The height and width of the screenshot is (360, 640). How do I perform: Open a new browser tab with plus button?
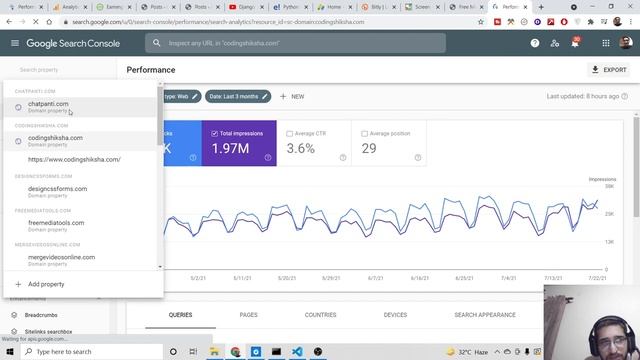[541, 7]
